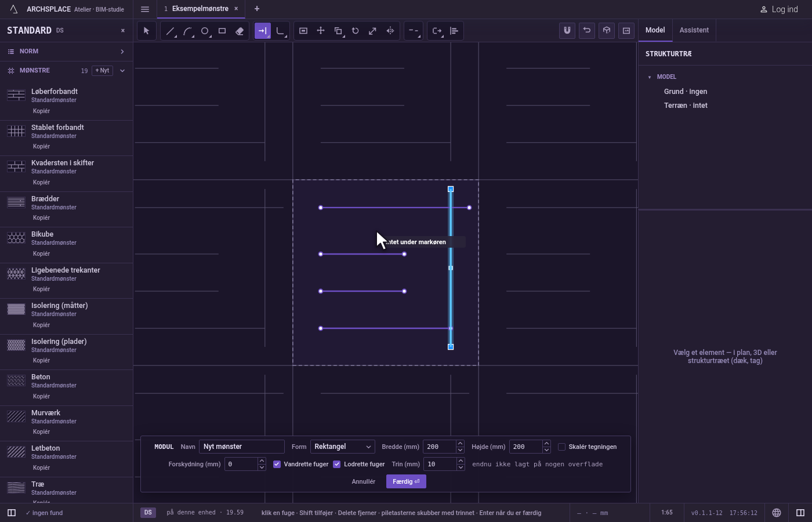Toggle the right panel icon in status bar
This screenshot has height=522, width=812.
coord(800,513)
